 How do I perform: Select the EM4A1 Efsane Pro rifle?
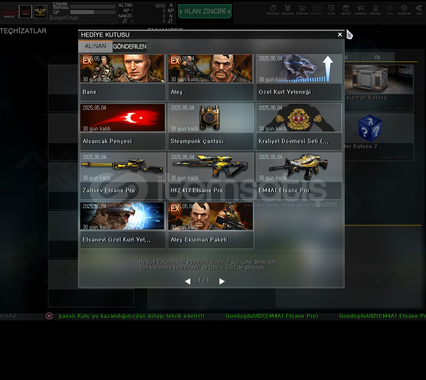pos(299,176)
